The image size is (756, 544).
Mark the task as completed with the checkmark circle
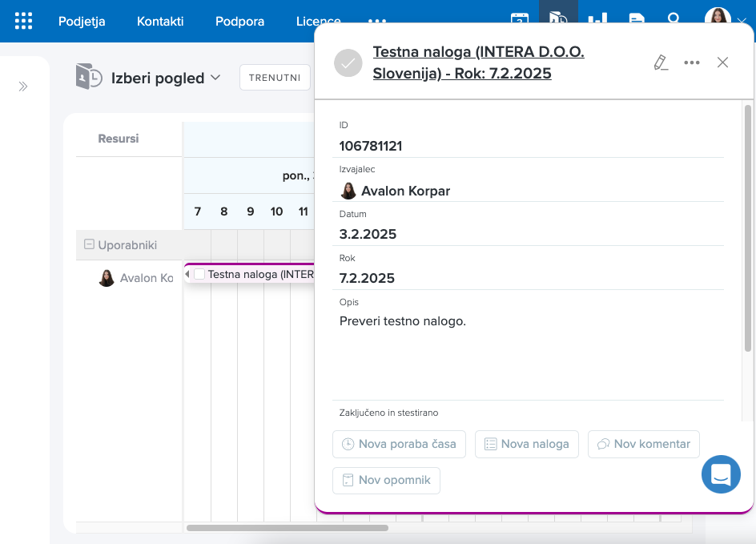348,62
